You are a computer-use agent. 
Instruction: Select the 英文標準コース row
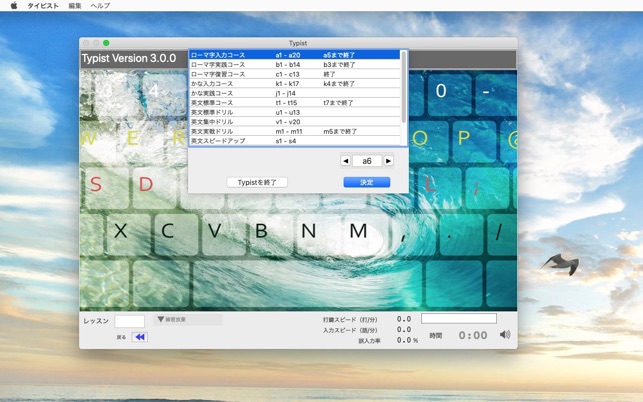tap(295, 103)
